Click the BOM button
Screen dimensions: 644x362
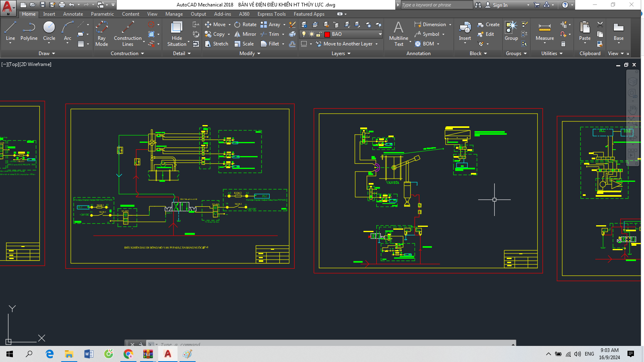[425, 44]
